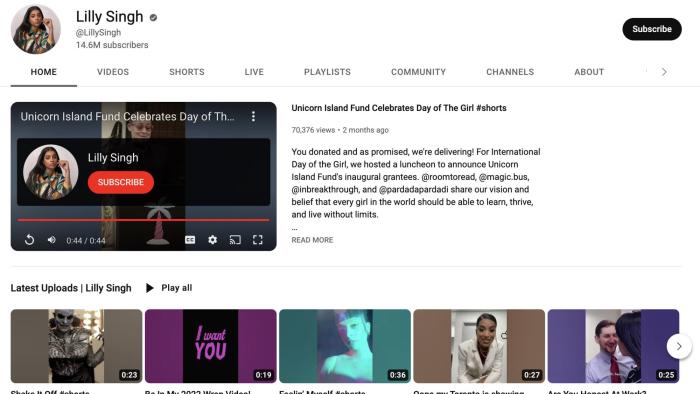The image size is (700, 394).
Task: Click the @magic.bus mention
Action: pyautogui.click(x=504, y=177)
